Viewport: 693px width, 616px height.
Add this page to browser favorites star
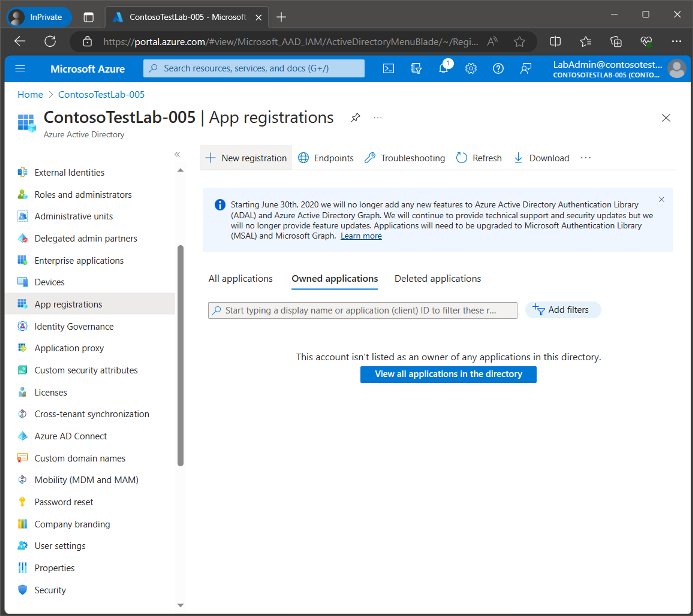pos(519,42)
